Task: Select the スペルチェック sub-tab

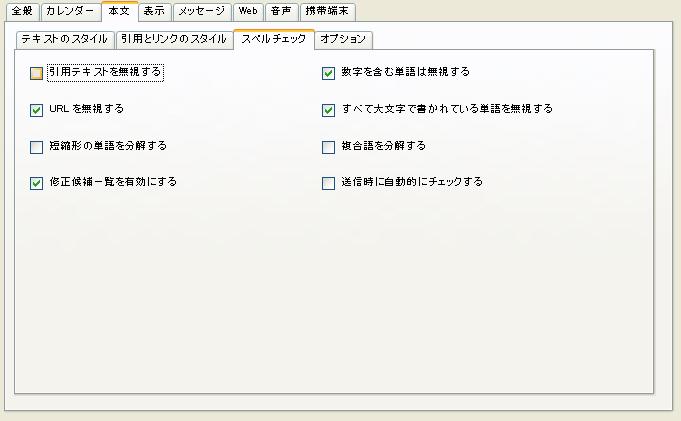Action: pyautogui.click(x=274, y=39)
